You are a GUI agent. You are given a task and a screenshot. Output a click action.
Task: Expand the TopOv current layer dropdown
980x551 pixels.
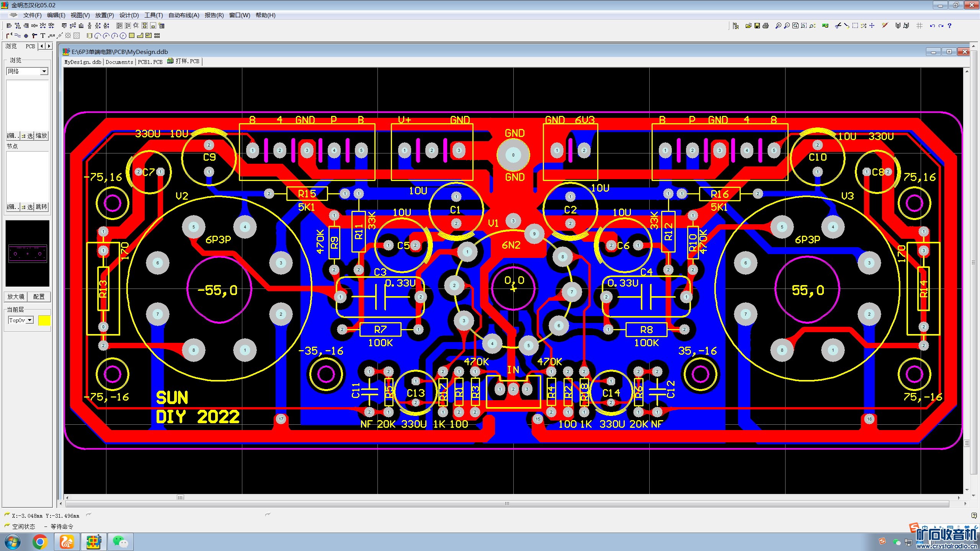click(30, 320)
